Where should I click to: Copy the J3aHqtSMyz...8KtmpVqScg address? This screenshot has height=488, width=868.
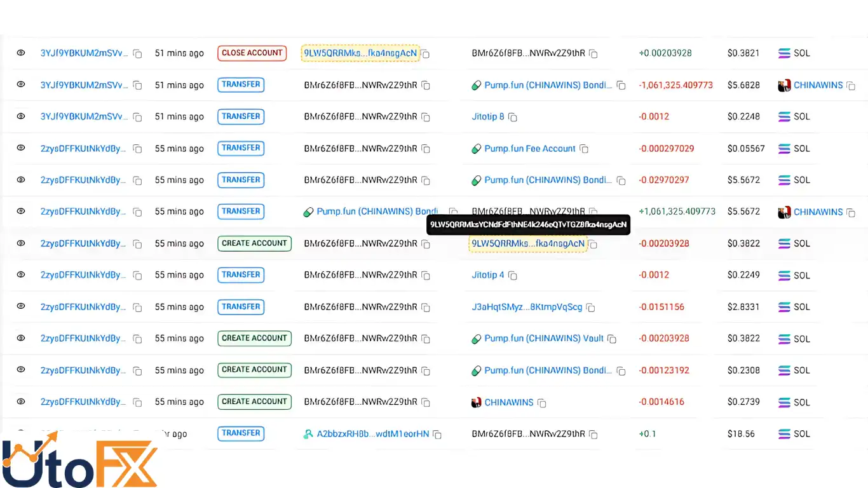[590, 308]
